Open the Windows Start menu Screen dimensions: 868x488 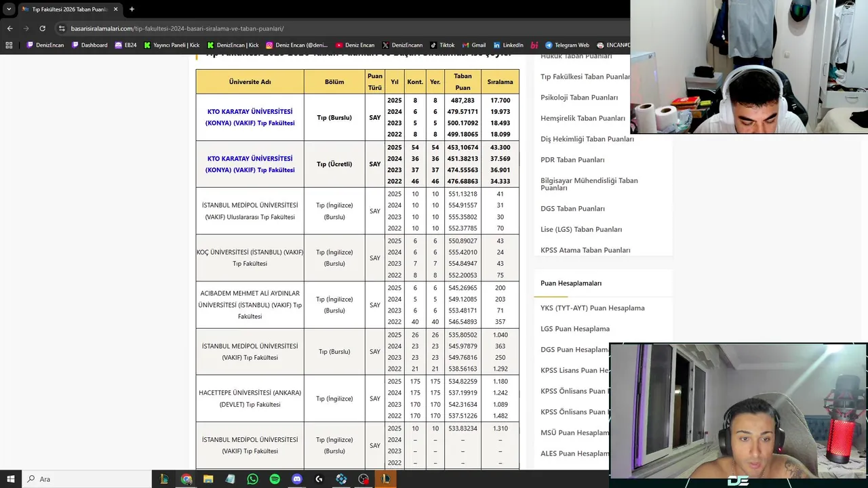[x=10, y=479]
